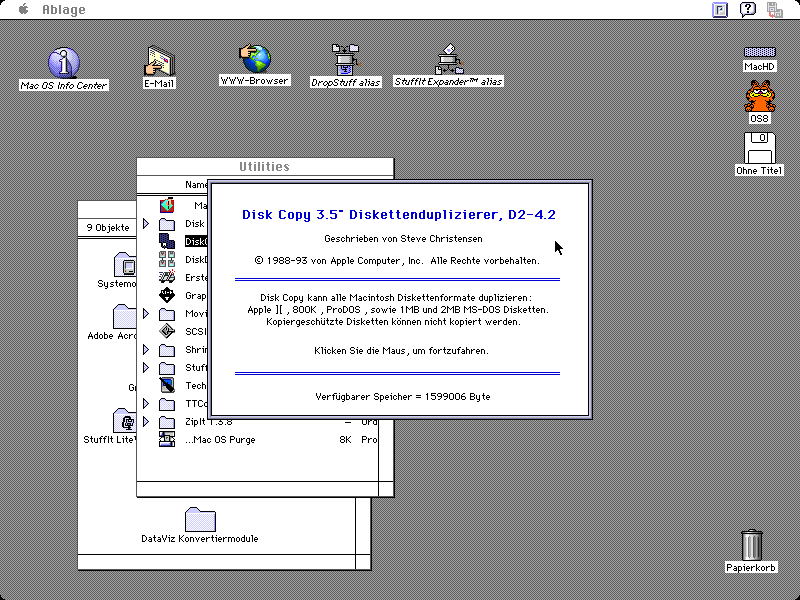Expand the Stuf folder disclosure triangle
The width and height of the screenshot is (800, 600).
click(x=146, y=367)
